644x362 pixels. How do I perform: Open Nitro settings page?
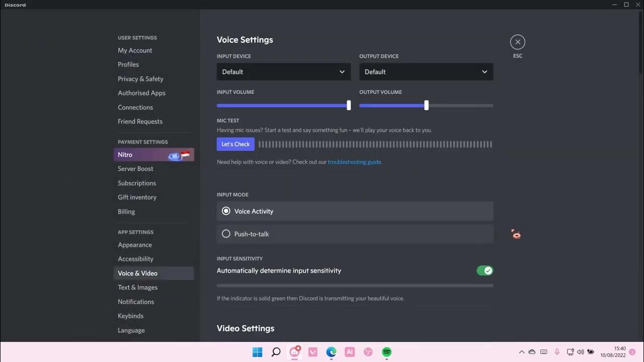pos(153,155)
